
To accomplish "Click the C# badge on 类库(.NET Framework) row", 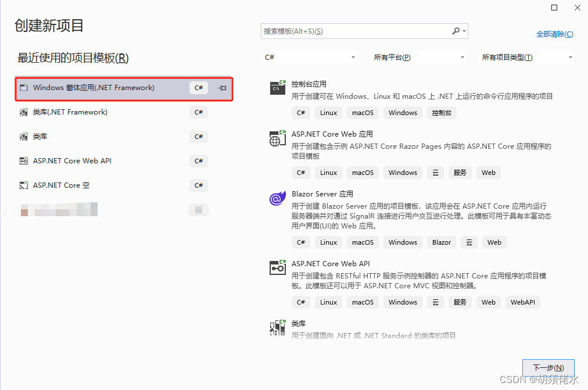I will point(199,112).
